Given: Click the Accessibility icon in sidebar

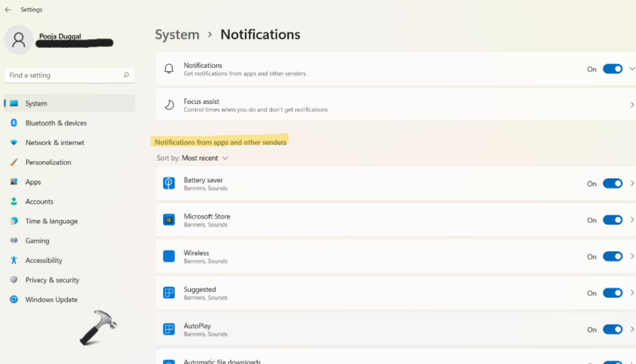Looking at the screenshot, I should (13, 261).
